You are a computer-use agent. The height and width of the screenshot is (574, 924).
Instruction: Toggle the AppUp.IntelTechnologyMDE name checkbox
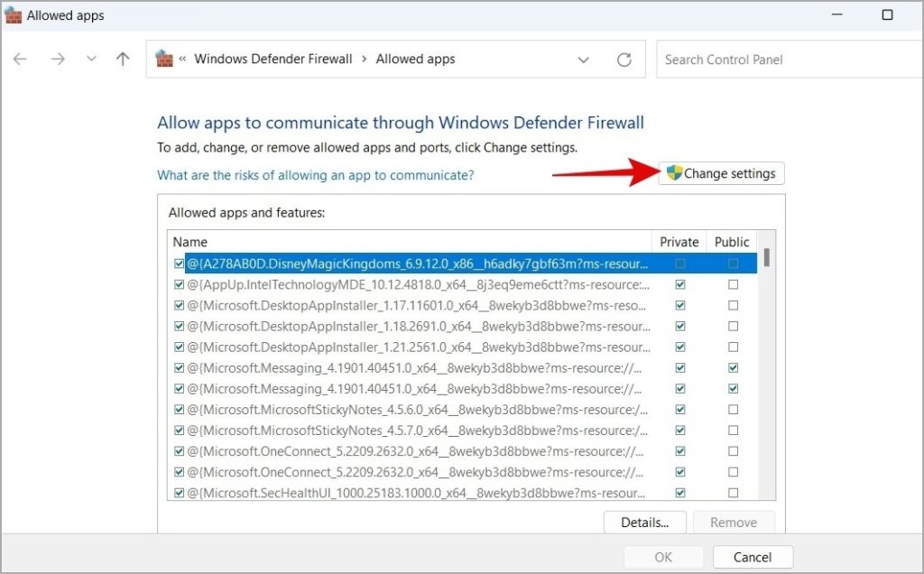coord(180,284)
